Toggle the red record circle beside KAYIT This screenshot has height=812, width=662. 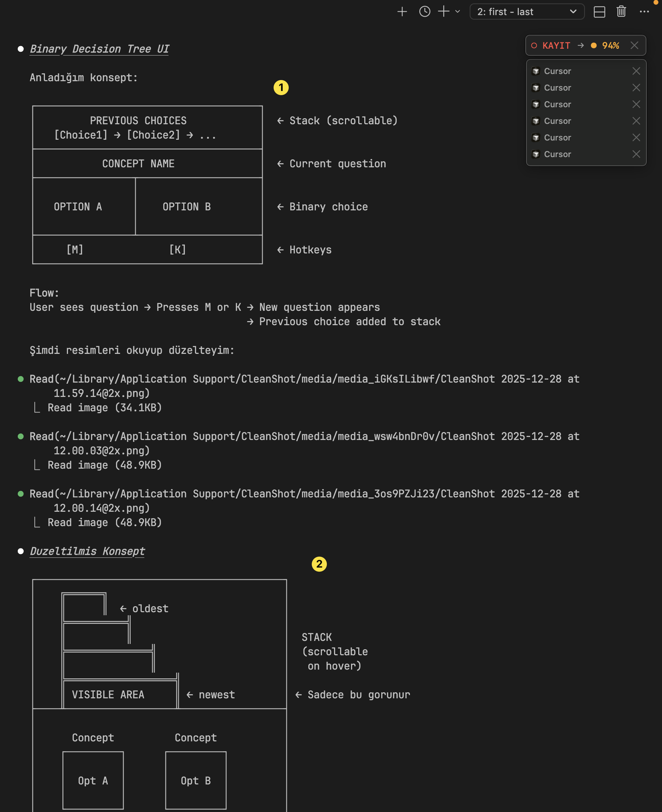[x=534, y=45]
